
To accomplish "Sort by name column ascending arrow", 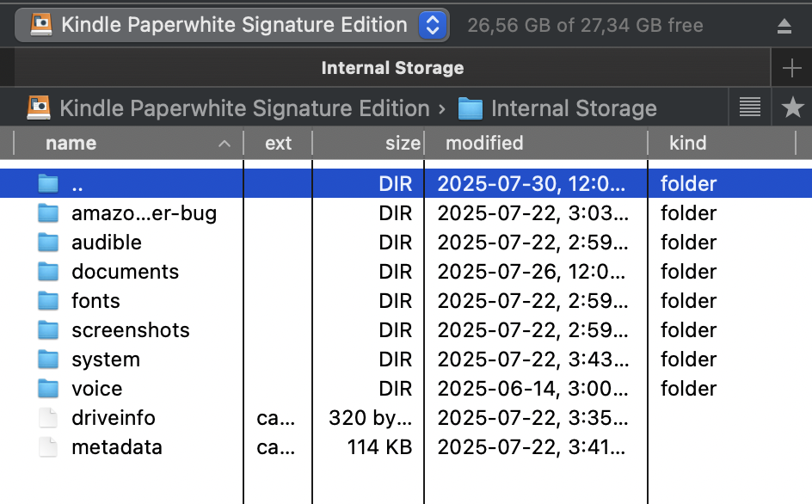I will tap(225, 144).
